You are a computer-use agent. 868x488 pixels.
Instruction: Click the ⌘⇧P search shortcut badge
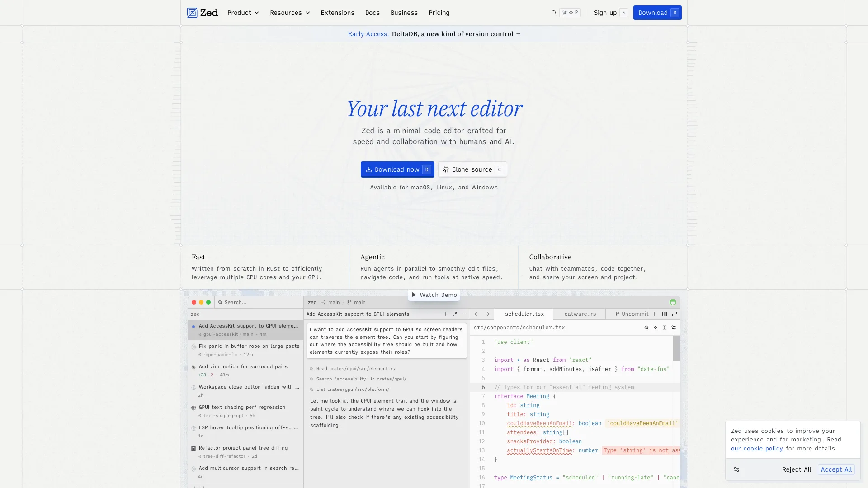[570, 13]
